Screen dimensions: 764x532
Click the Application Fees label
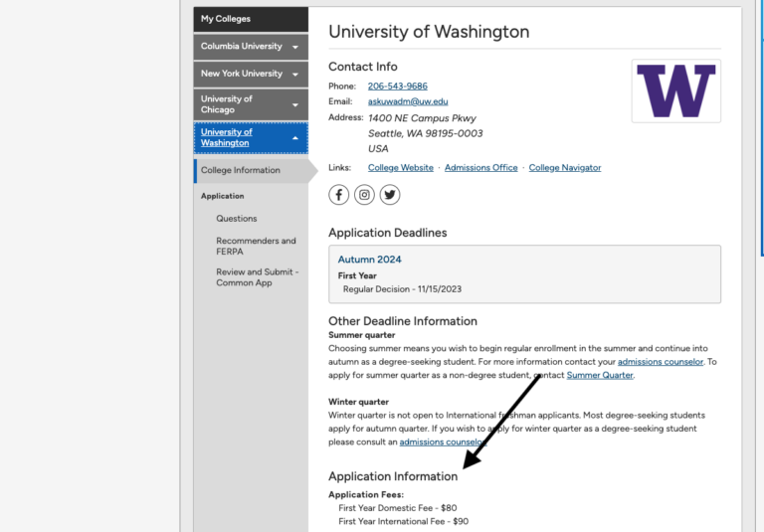point(366,494)
